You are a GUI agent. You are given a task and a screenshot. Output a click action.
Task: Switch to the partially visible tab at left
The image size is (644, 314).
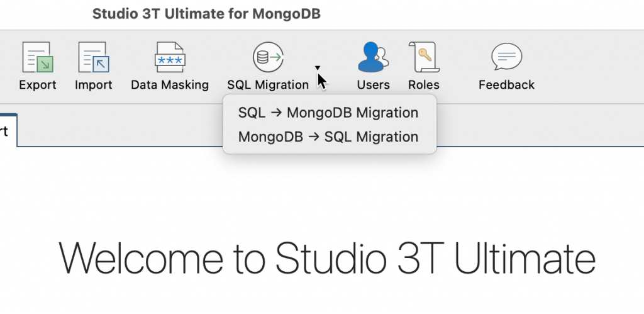pos(6,131)
